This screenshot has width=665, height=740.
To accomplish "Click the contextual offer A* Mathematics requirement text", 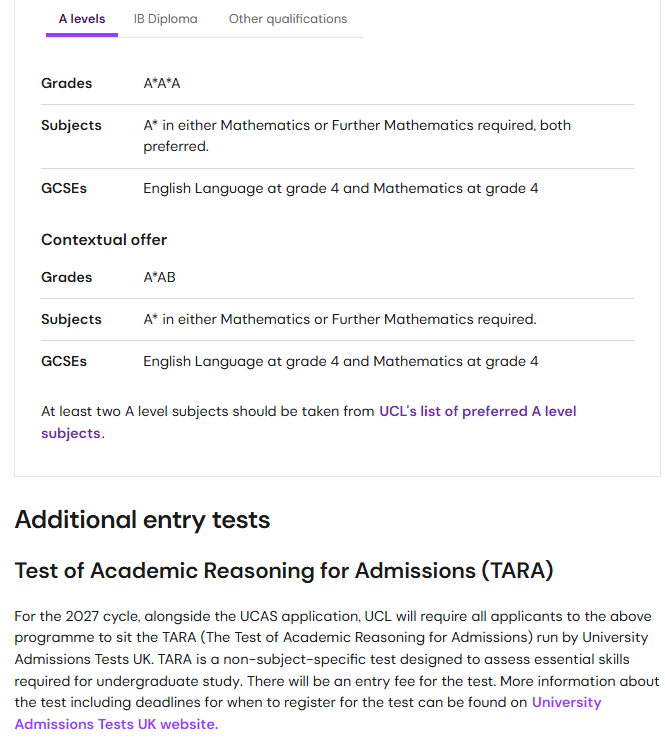I will (340, 320).
